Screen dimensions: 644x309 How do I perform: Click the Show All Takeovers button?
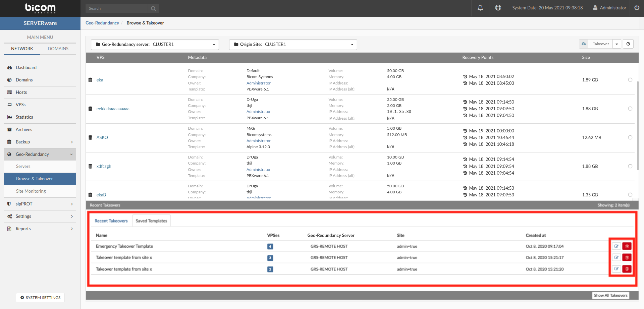610,295
